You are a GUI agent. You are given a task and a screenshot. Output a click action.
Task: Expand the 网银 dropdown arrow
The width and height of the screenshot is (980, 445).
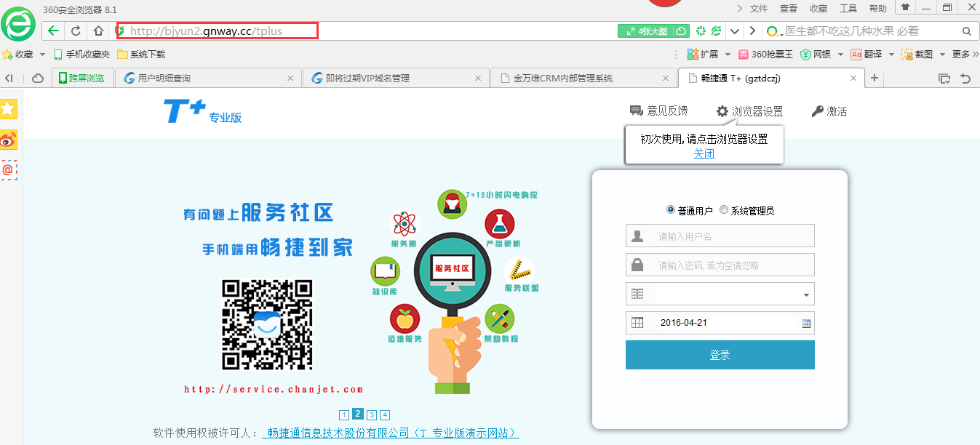[840, 55]
